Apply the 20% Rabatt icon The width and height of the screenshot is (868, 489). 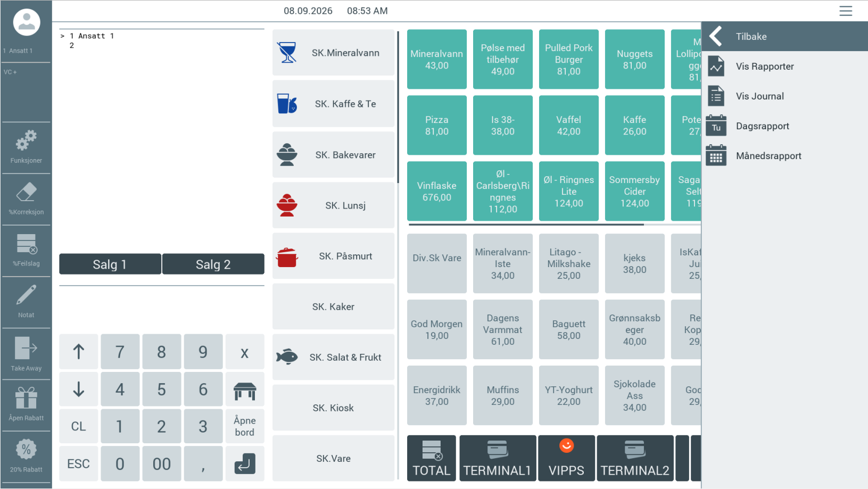coord(26,450)
